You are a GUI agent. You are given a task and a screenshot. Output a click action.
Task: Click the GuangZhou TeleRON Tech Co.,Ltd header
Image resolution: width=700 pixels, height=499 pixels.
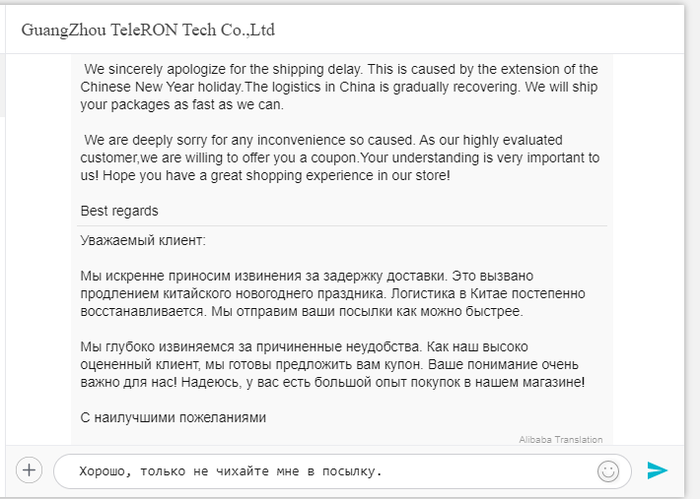[148, 30]
